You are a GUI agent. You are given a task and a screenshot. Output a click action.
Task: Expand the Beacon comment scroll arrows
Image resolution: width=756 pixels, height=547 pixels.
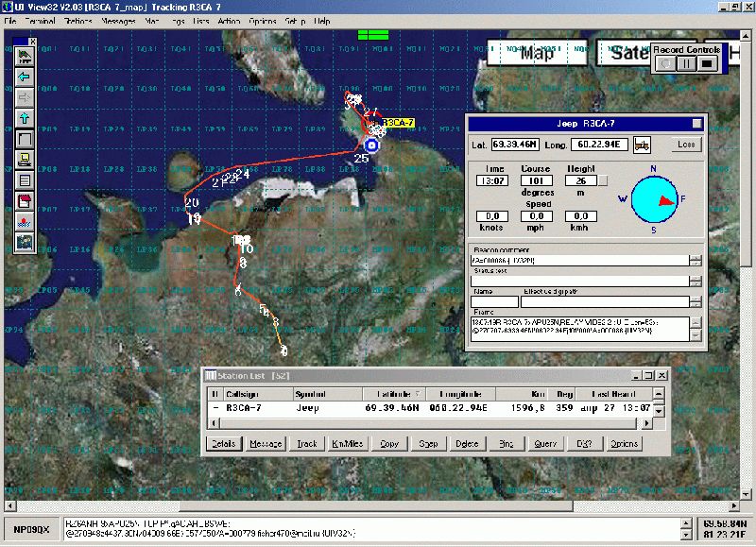696,260
